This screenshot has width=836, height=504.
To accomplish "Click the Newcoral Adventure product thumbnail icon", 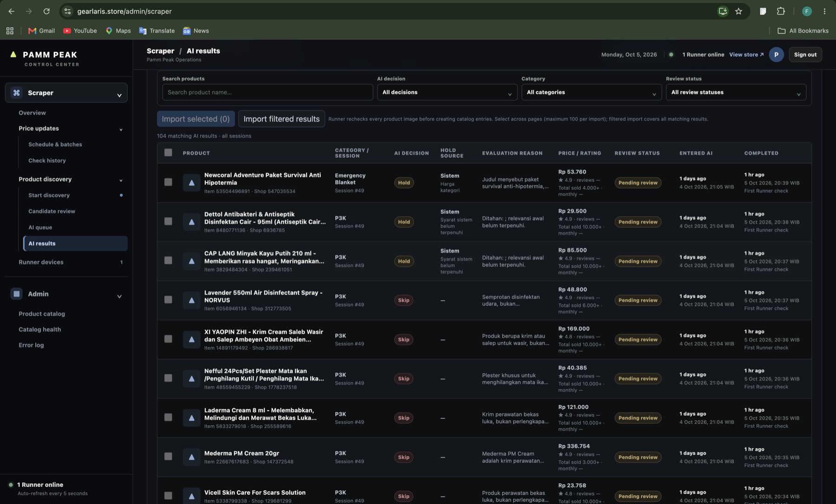I will click(x=191, y=183).
